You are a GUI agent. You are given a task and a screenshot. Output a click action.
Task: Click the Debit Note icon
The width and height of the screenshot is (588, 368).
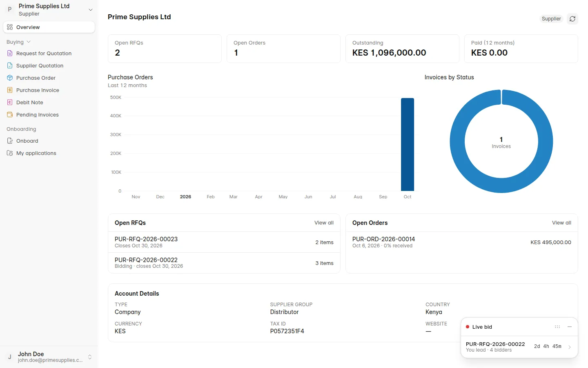[10, 102]
